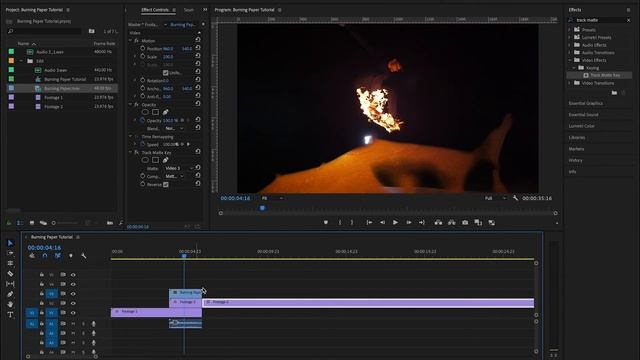
Task: Step back one frame
Action: pyautogui.click(x=382, y=222)
